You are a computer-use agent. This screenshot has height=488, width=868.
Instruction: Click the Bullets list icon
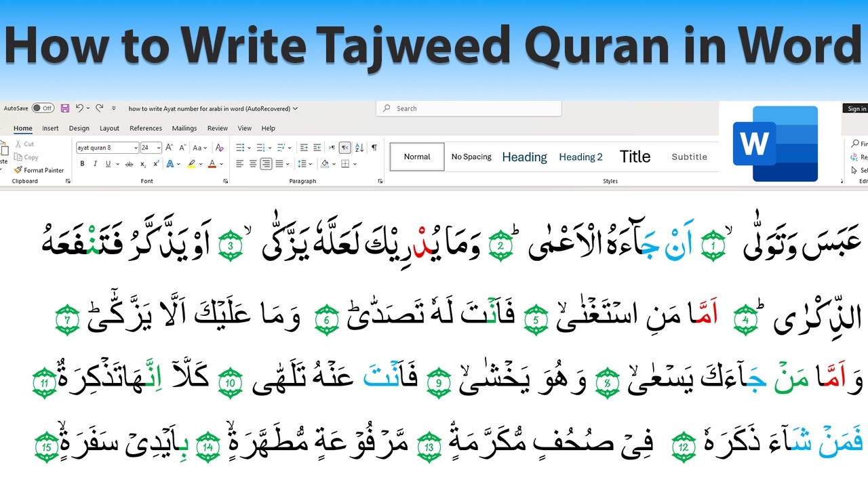tap(239, 147)
